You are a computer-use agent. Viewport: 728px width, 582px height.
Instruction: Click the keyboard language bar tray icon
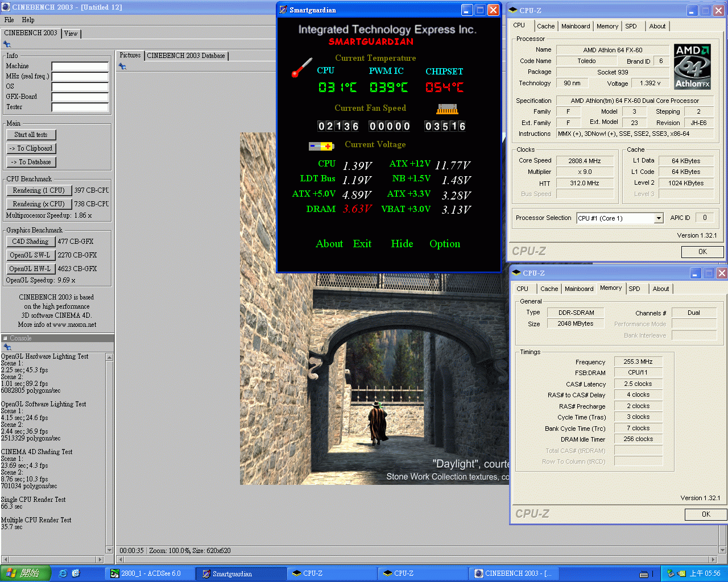click(644, 574)
